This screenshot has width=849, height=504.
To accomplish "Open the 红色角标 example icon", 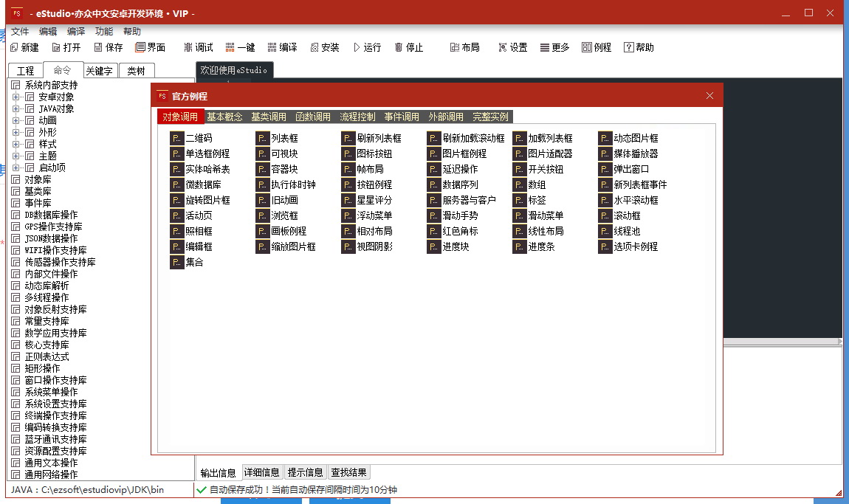I will 433,231.
